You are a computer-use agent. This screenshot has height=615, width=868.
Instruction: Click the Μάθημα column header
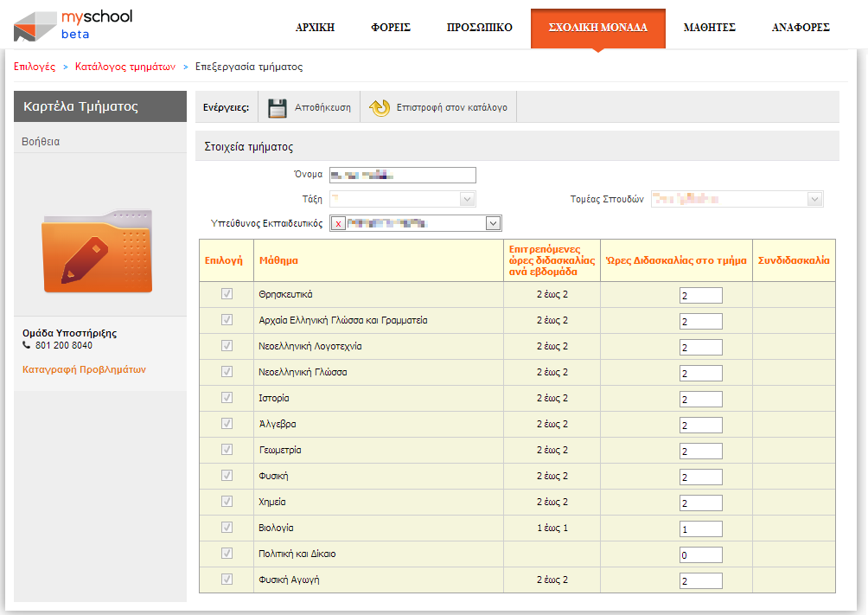pos(379,260)
